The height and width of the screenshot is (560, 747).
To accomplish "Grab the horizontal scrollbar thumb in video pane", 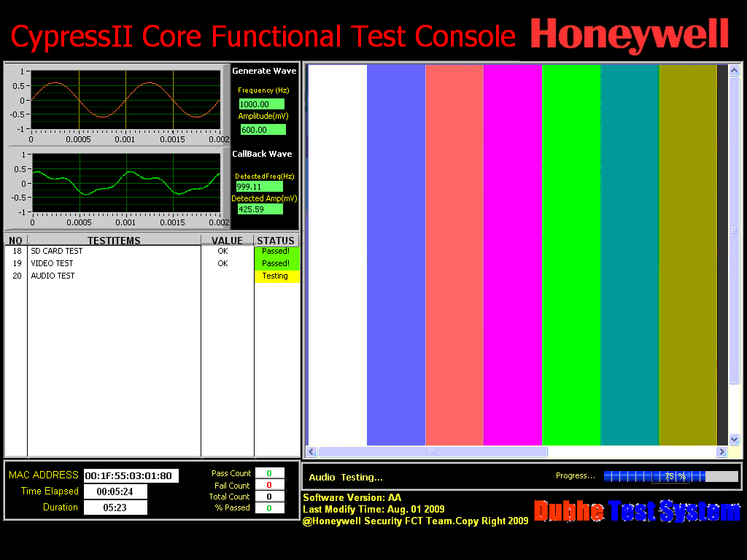I will point(433,451).
